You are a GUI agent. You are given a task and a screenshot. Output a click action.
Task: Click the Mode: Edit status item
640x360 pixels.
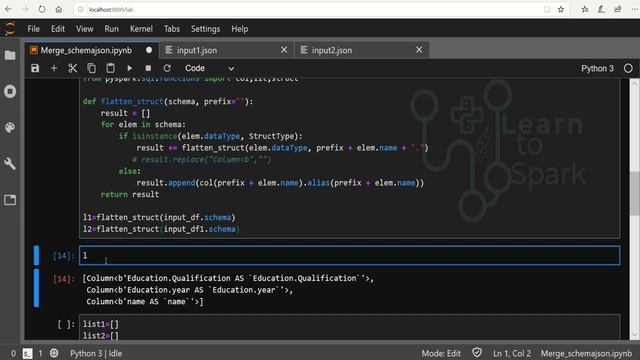coord(441,353)
